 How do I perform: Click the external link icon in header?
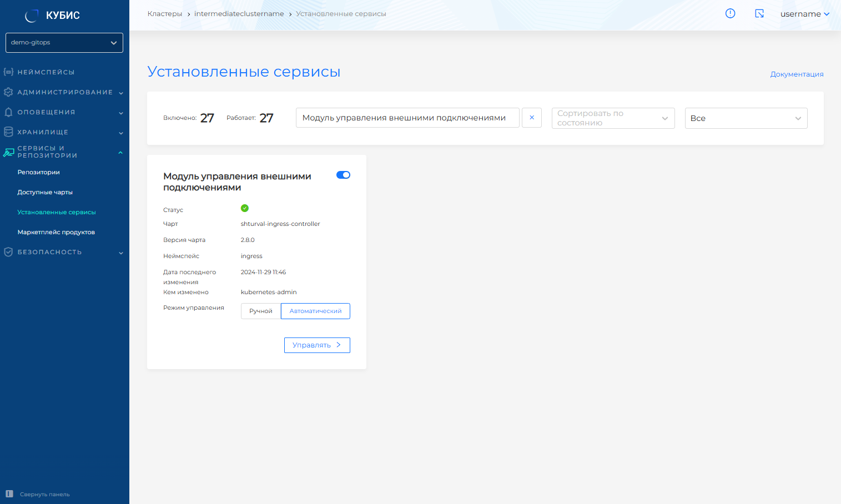(759, 13)
